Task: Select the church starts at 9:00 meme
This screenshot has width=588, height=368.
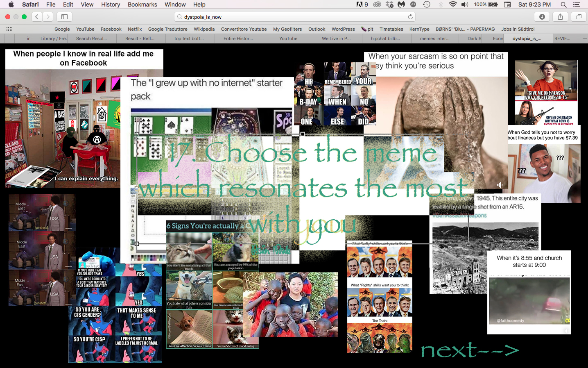Action: 529,292
